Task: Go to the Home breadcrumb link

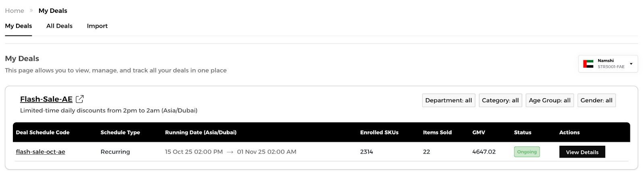Action: (14, 10)
